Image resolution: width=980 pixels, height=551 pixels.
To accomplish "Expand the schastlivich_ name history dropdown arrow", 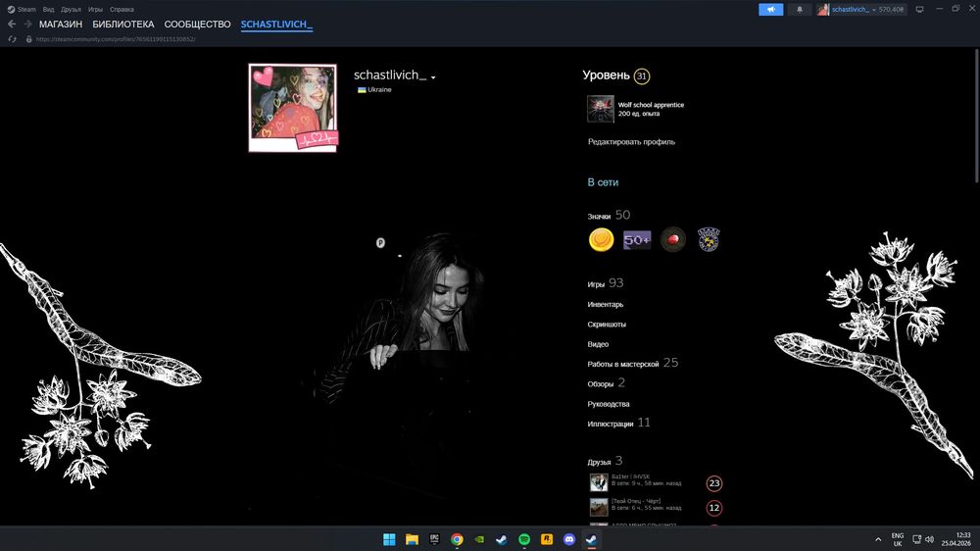I will coord(433,77).
